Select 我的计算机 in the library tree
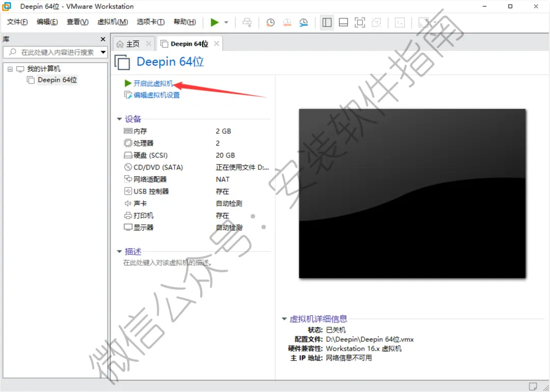The height and width of the screenshot is (392, 550). pos(43,69)
